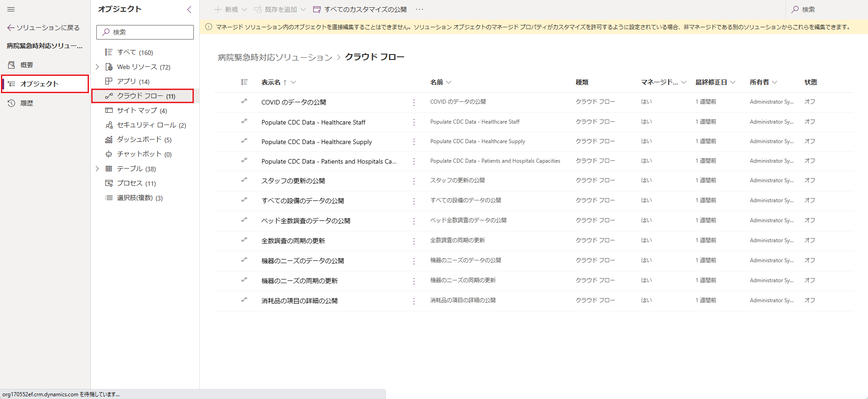Screen dimensions: 868x399
Task: Click the flow icon in スタッフの更新の公開 row
Action: [x=244, y=180]
